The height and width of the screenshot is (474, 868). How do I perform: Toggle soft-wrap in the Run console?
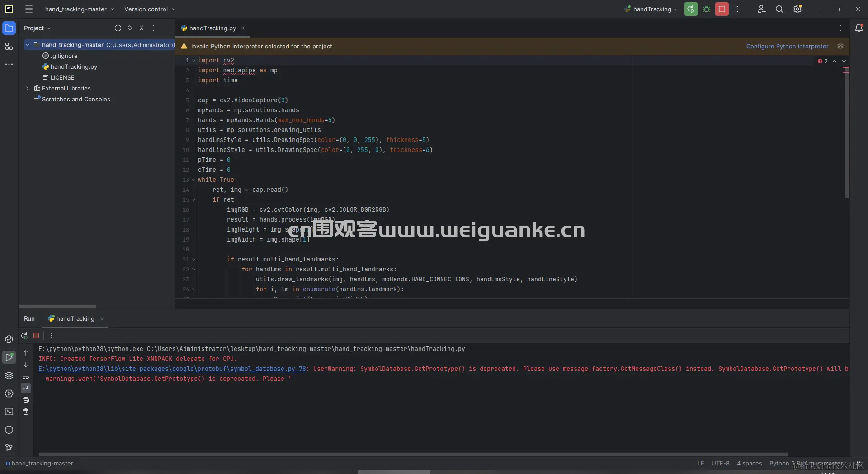tap(26, 376)
